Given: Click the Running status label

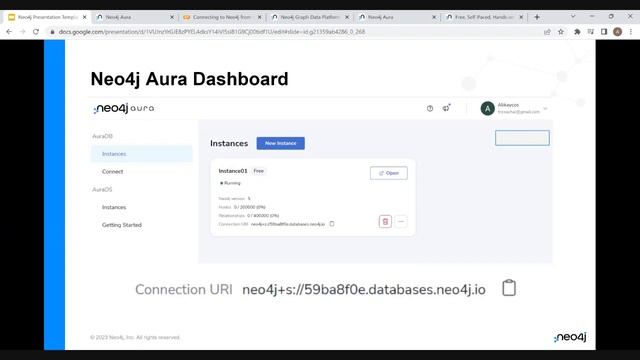Looking at the screenshot, I should click(231, 183).
